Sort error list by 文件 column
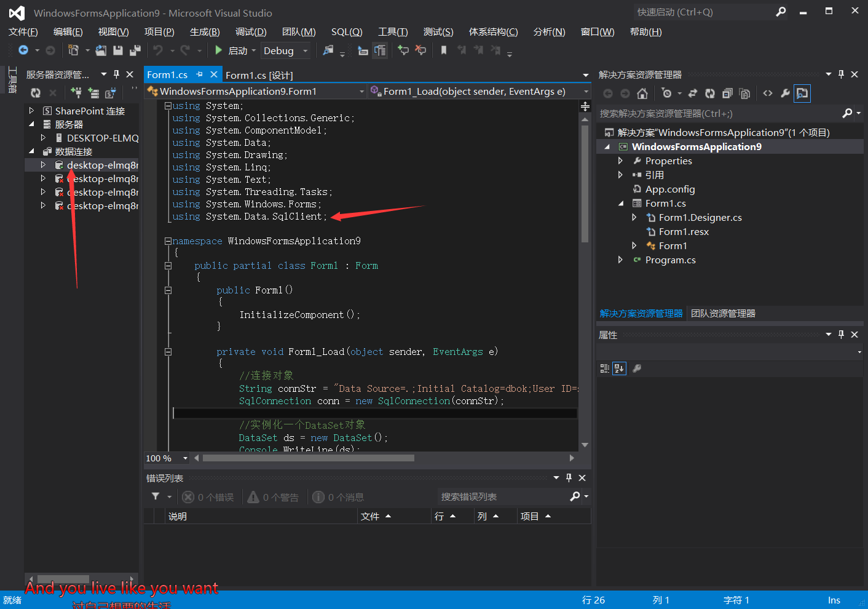 [x=394, y=516]
